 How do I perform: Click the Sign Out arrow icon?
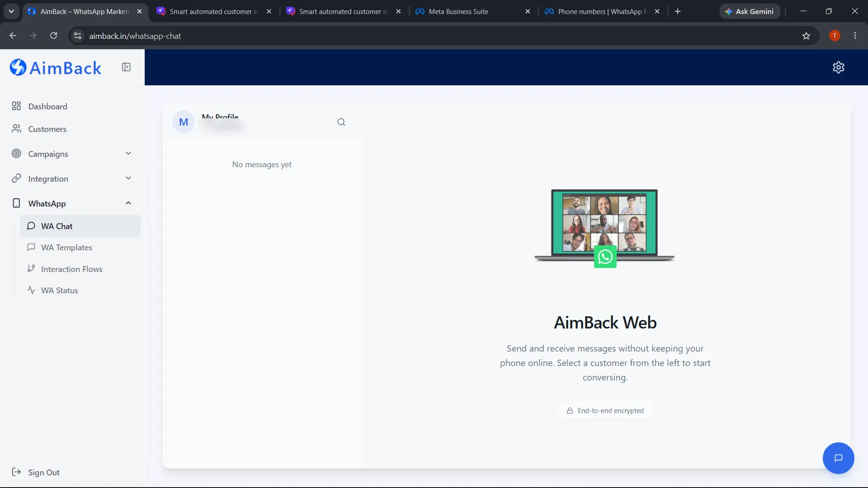pyautogui.click(x=16, y=472)
